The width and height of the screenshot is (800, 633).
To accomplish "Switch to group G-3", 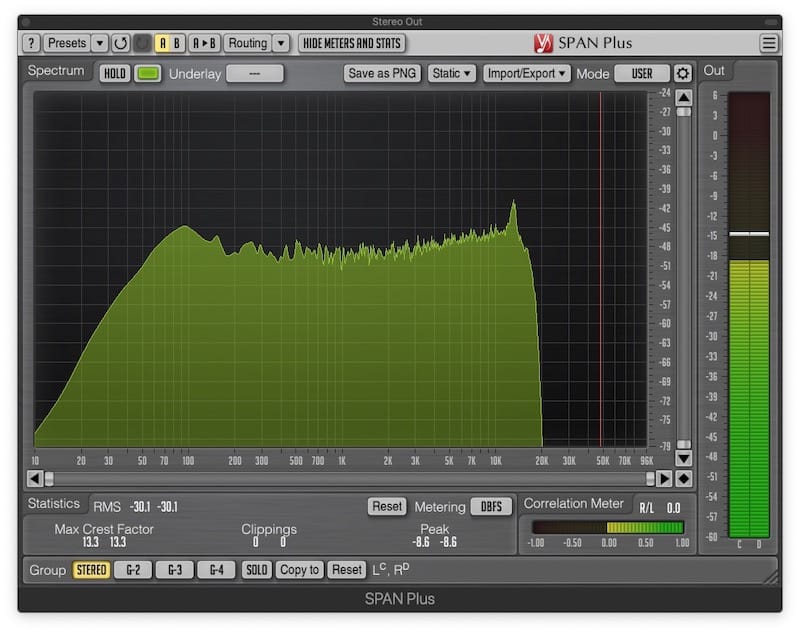I will (x=175, y=570).
